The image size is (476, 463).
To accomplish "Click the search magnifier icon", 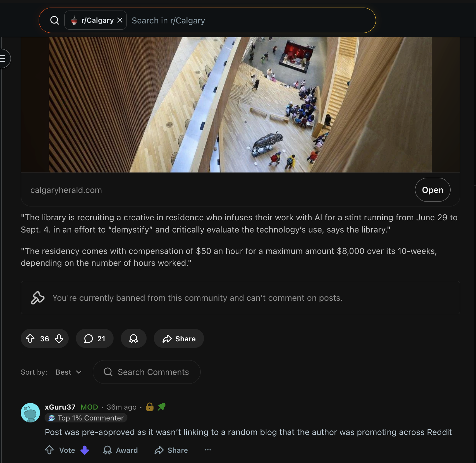I will 55,20.
